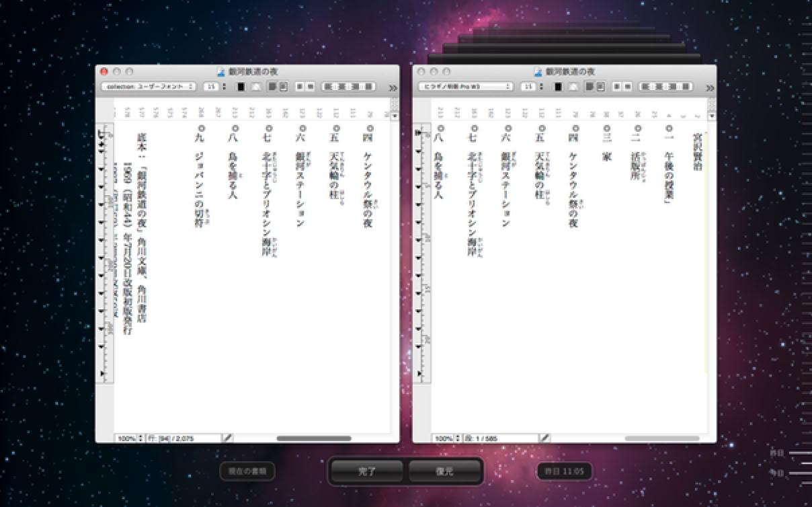Open the Hiragino font dropdown in right window
Screen dimensions: 812x507
click(465, 87)
